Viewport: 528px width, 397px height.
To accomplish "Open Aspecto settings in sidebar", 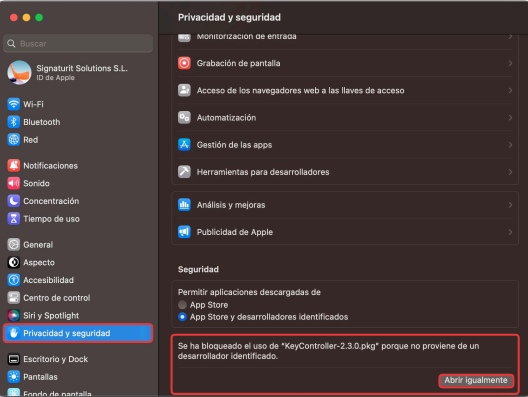I will click(78, 262).
